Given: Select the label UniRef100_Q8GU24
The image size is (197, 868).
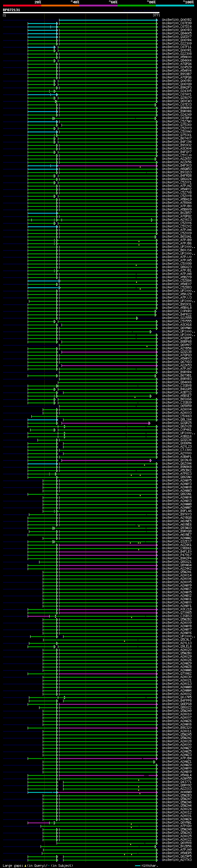Looking at the screenshot, I should tap(176, 179).
